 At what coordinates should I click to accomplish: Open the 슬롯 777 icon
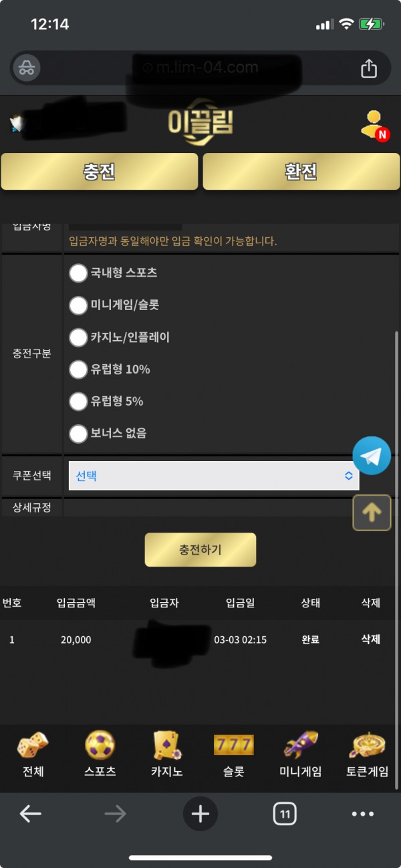(x=233, y=744)
